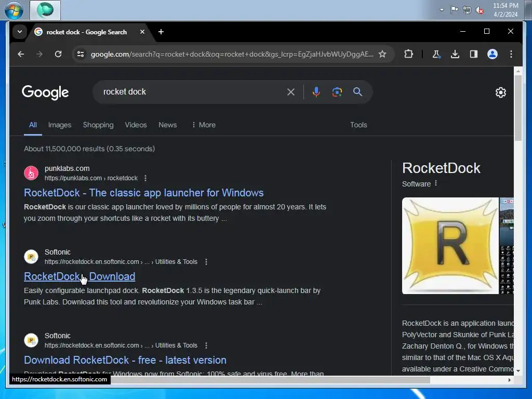Image resolution: width=532 pixels, height=399 pixels.
Task: Switch to Shopping results tab
Action: pos(98,125)
